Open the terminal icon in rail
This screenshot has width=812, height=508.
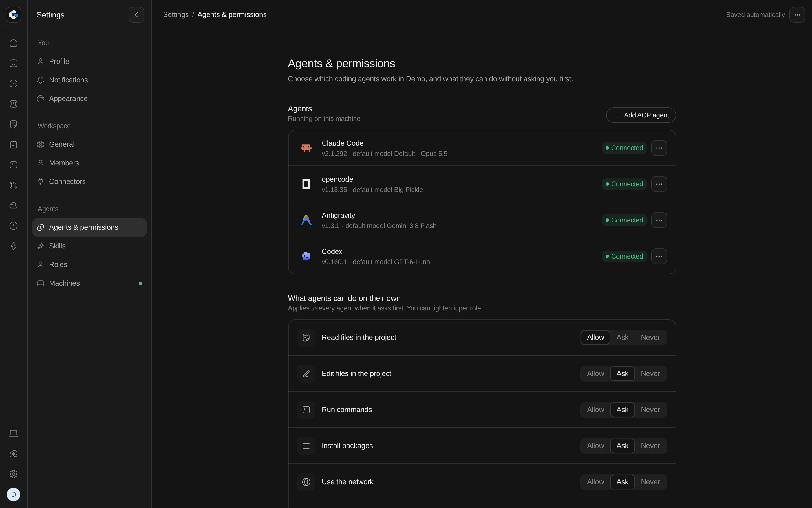[14, 165]
